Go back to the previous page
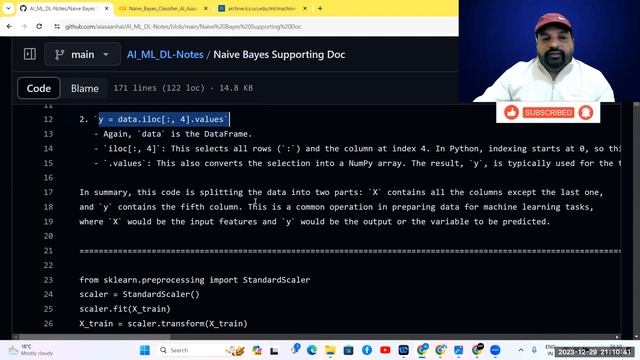Viewport: 640px width, 360px height. pyautogui.click(x=9, y=26)
